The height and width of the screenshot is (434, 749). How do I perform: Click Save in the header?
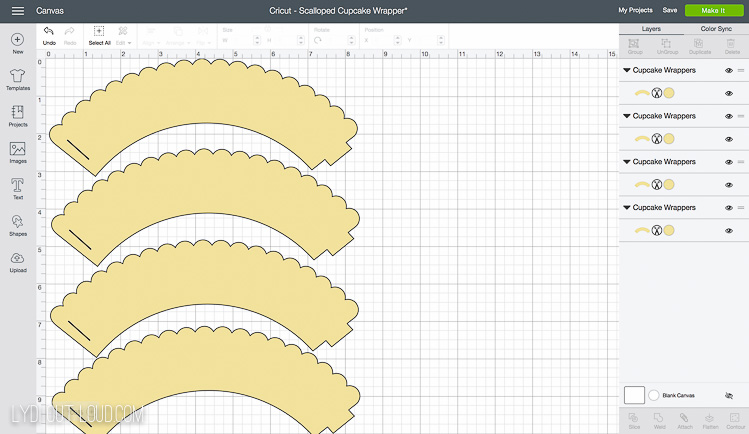click(x=670, y=10)
